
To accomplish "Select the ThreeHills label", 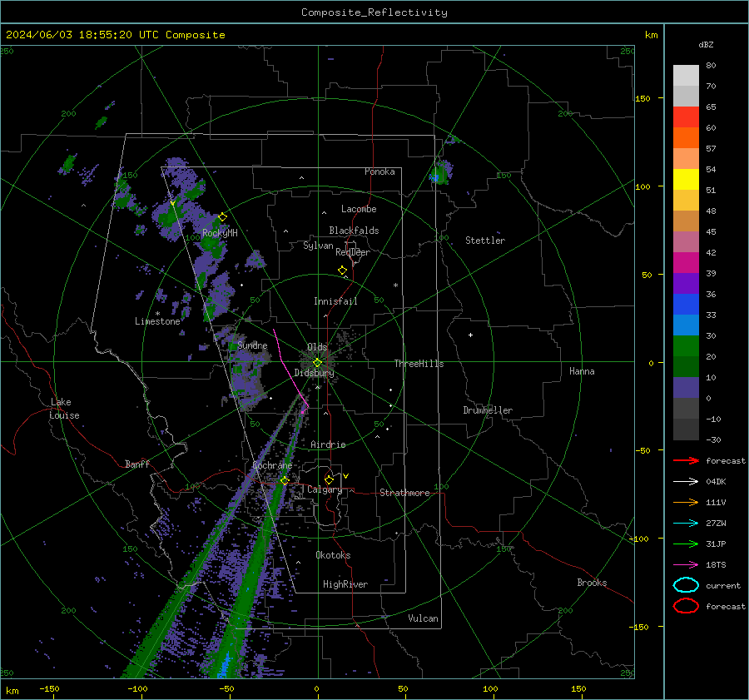I will (x=419, y=364).
